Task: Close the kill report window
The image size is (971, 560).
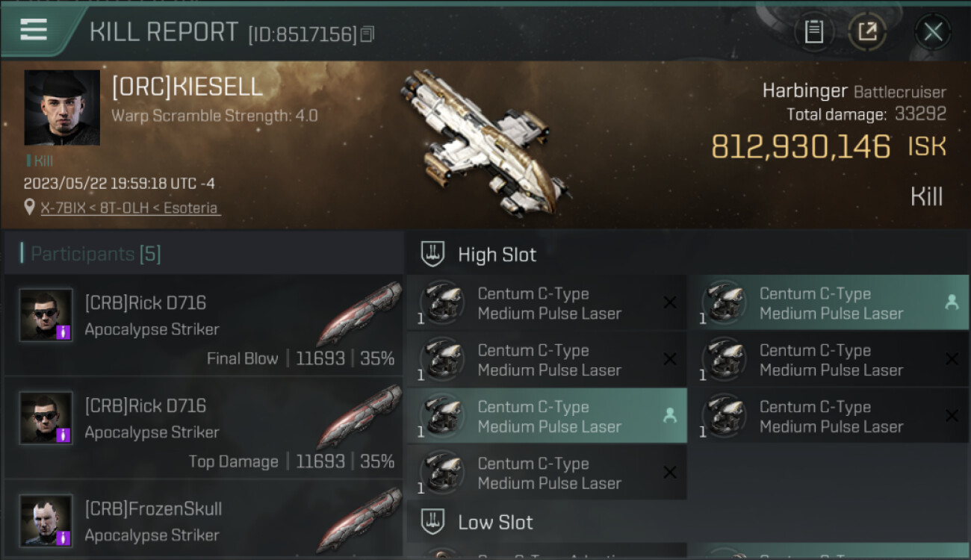Action: [x=933, y=32]
